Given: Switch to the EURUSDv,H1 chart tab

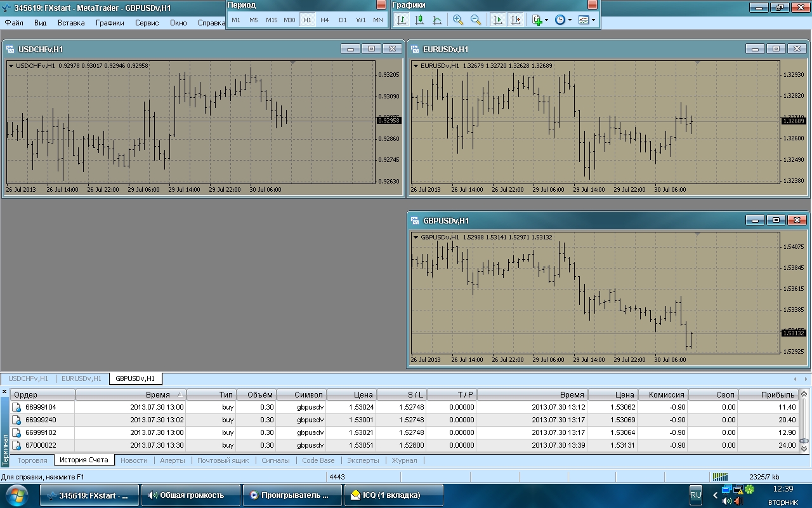Looking at the screenshot, I should tap(81, 378).
